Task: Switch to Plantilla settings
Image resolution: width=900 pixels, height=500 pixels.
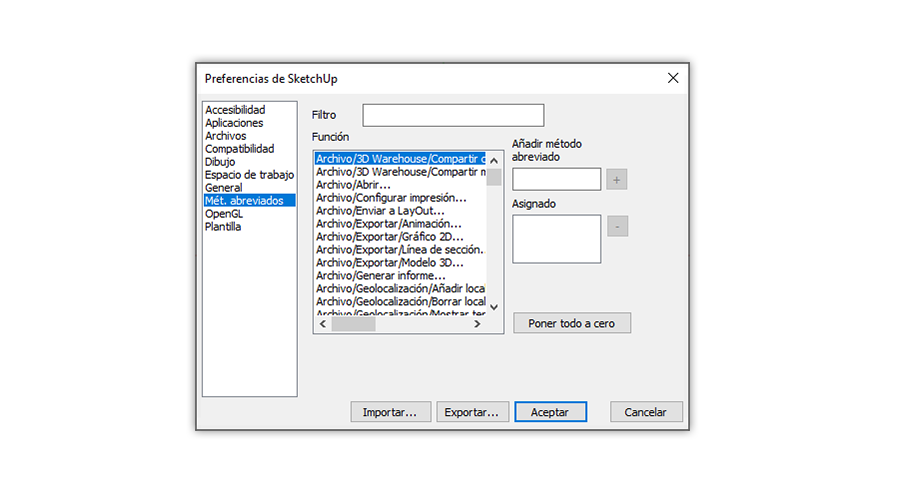Action: point(223,227)
